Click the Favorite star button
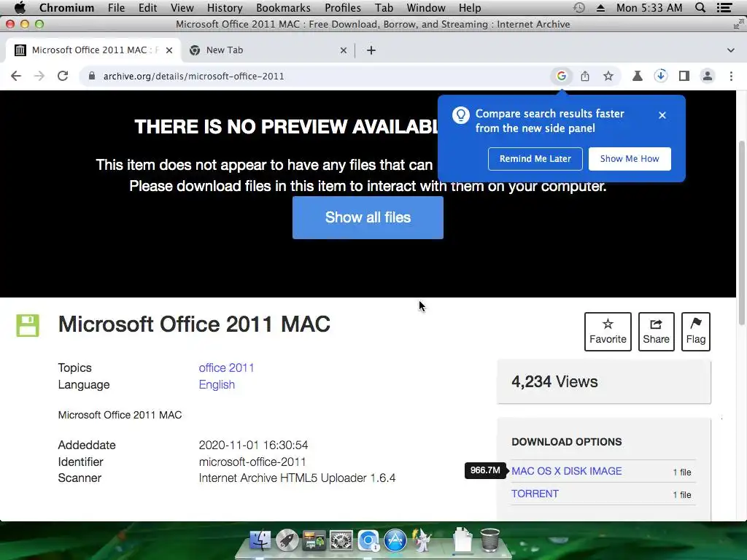 pos(608,332)
